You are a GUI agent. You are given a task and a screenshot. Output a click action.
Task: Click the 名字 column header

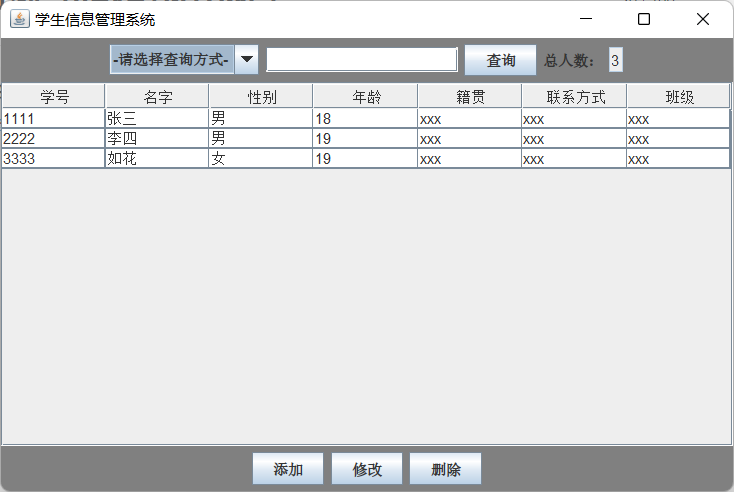point(158,96)
